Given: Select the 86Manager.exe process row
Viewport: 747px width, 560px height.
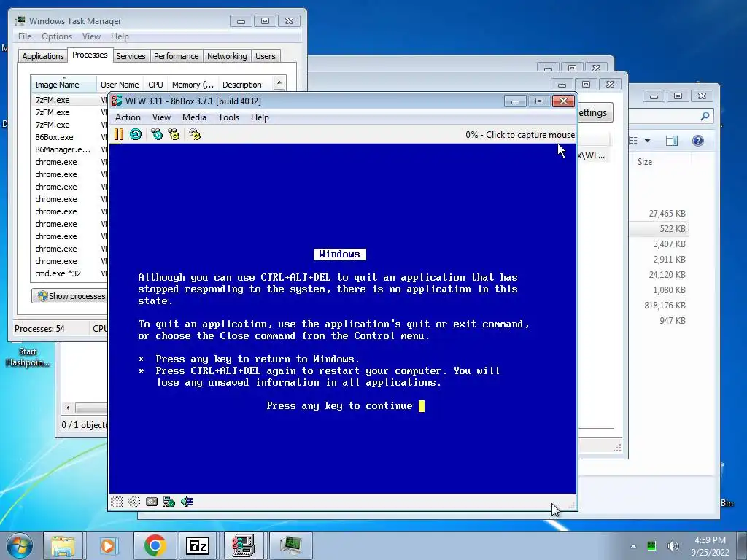Looking at the screenshot, I should [69, 149].
